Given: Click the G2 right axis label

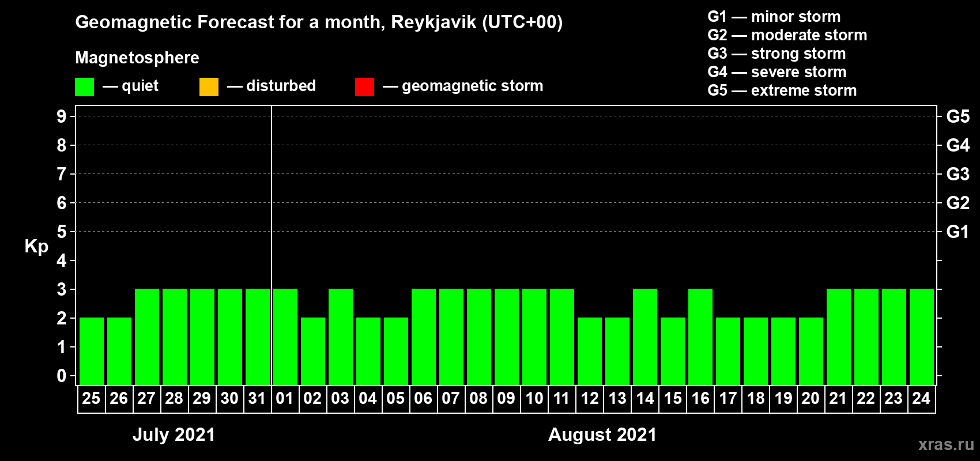Looking at the screenshot, I should [958, 203].
